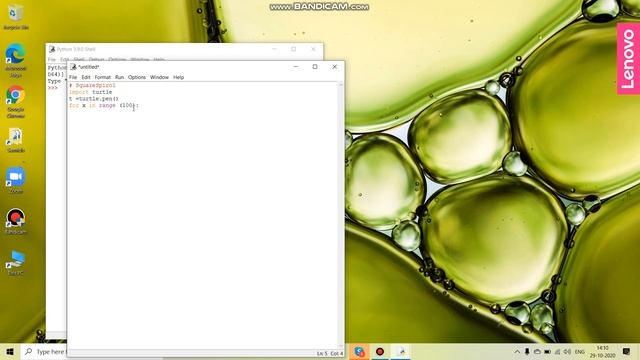Click the 'for x in range (100):' line
The image size is (640, 360).
(x=104, y=105)
